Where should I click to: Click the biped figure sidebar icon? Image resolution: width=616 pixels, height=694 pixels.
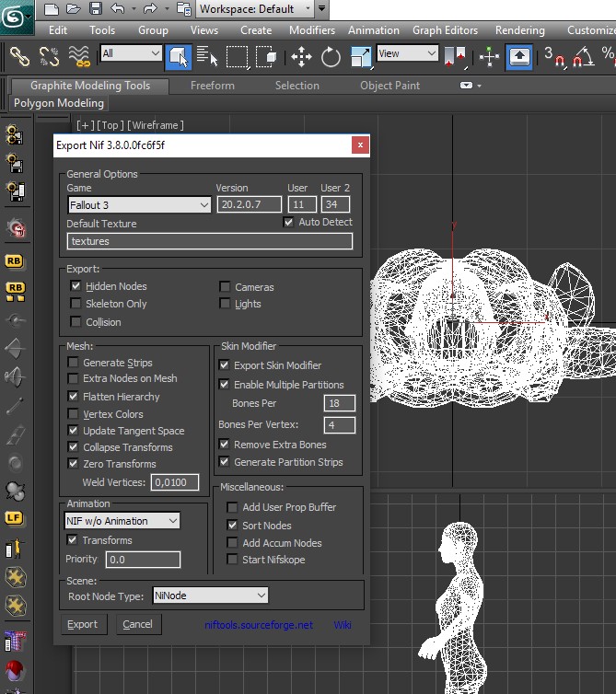[x=14, y=548]
